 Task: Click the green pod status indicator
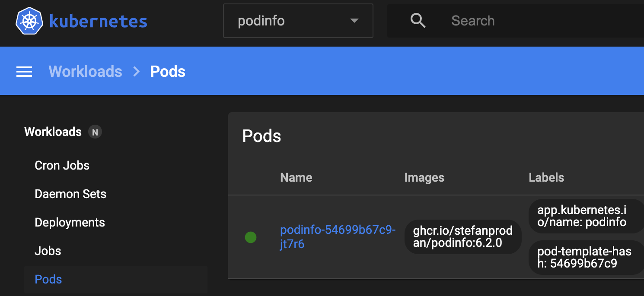click(251, 237)
